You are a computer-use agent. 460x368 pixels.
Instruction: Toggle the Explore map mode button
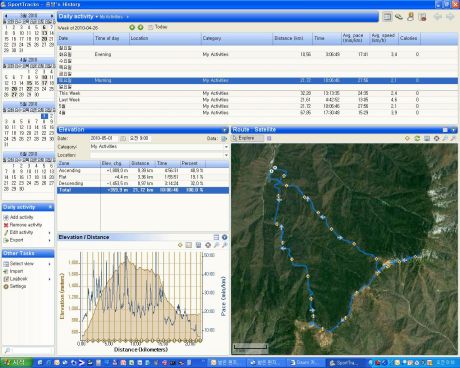pos(248,138)
